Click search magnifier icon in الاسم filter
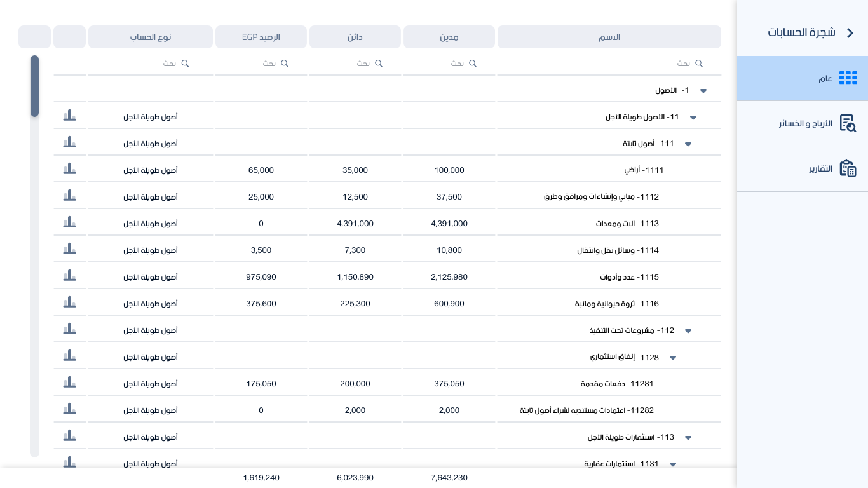Screen dimensions: 868x488 click(x=699, y=64)
